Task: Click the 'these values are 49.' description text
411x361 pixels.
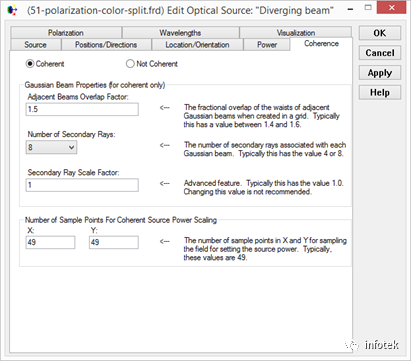Action: (x=215, y=258)
